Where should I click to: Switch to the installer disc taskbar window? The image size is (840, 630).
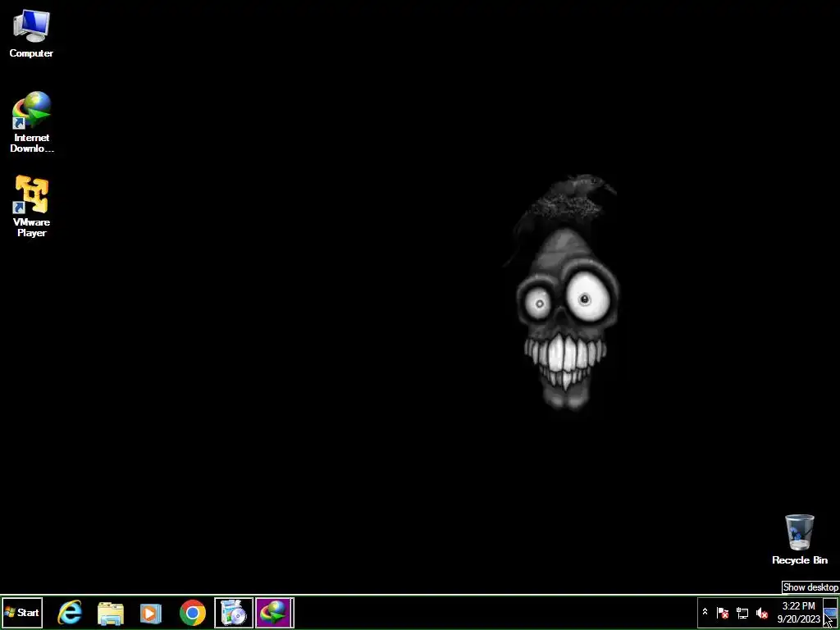tap(234, 613)
